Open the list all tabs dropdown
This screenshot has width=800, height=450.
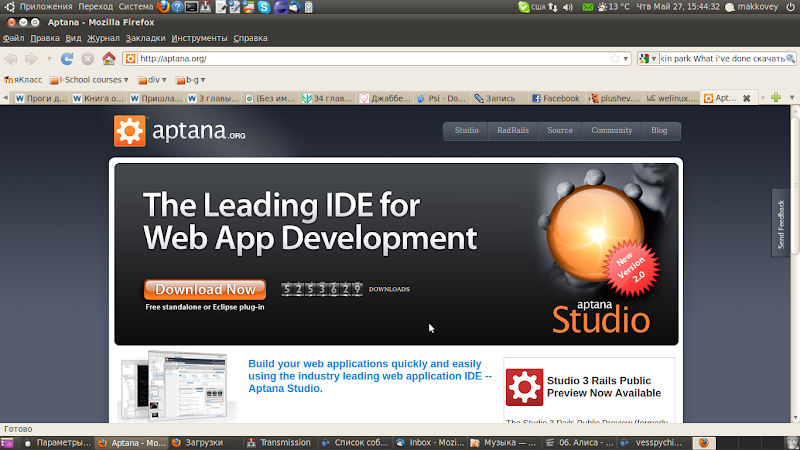(x=792, y=97)
